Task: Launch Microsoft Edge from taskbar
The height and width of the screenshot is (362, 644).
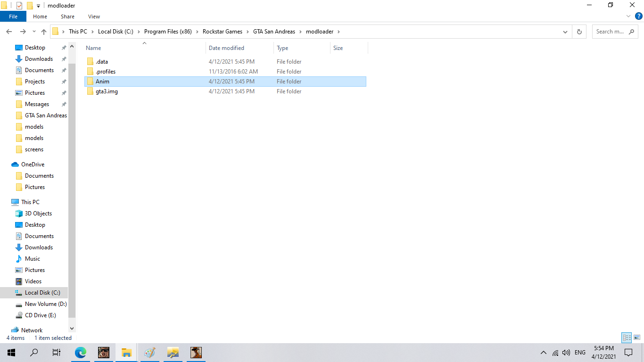Action: [81, 353]
